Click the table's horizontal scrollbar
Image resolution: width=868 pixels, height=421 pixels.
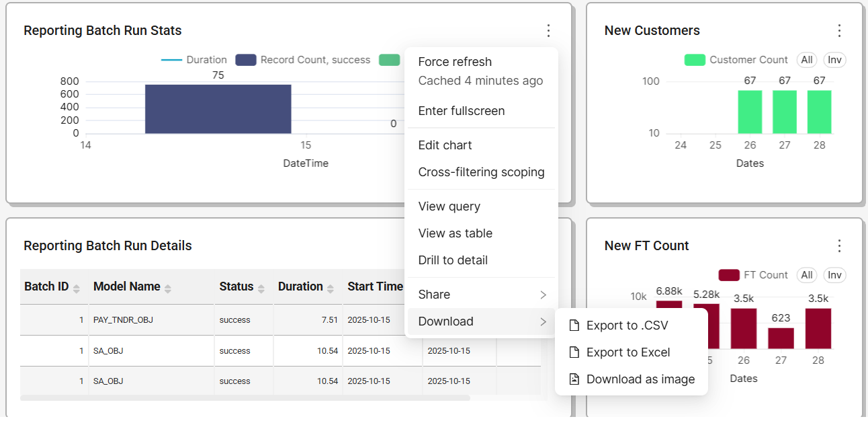click(245, 398)
